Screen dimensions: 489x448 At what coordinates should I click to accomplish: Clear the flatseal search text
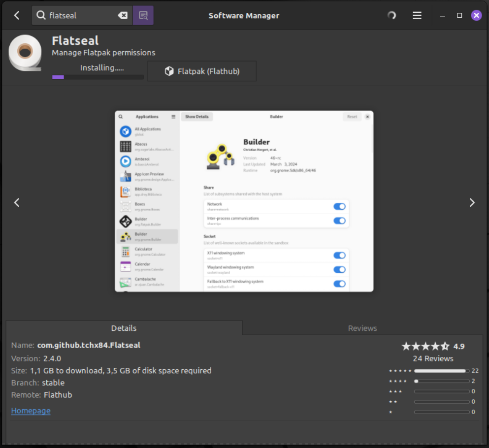123,15
